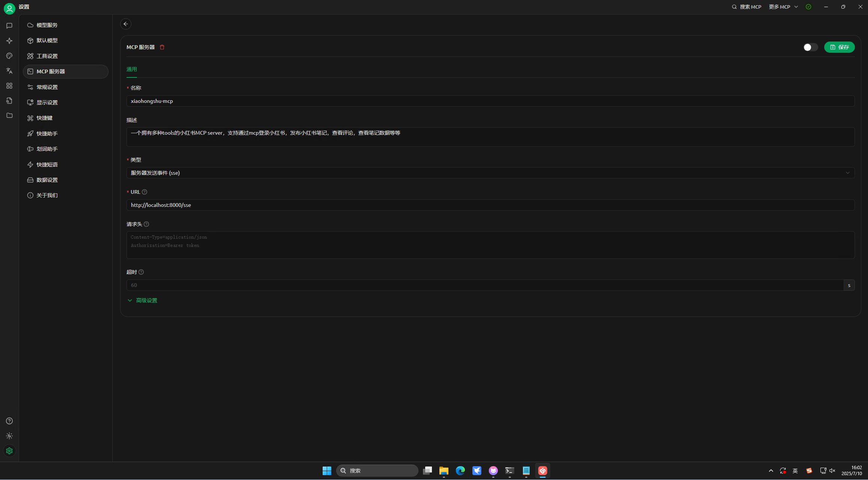Click the back arrow button
Screen dimensions: 868x480
click(x=126, y=24)
